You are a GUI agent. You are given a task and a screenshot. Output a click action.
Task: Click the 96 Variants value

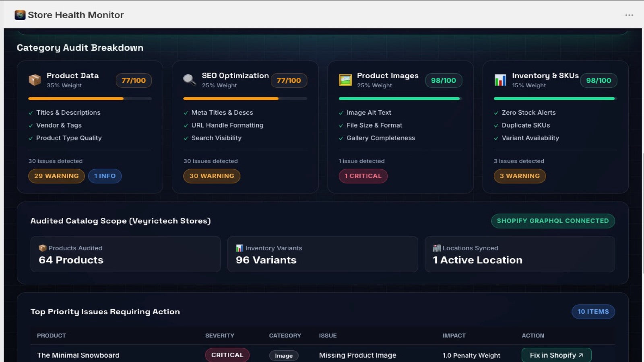266,260
